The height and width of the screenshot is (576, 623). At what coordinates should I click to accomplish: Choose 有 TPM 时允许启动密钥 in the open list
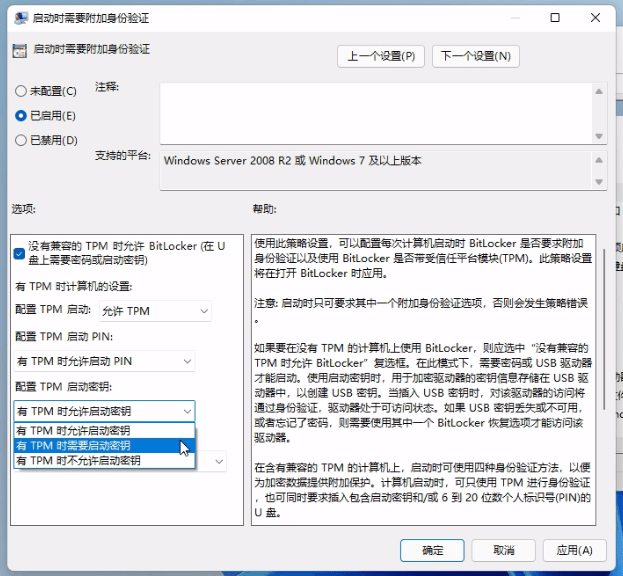click(x=104, y=431)
